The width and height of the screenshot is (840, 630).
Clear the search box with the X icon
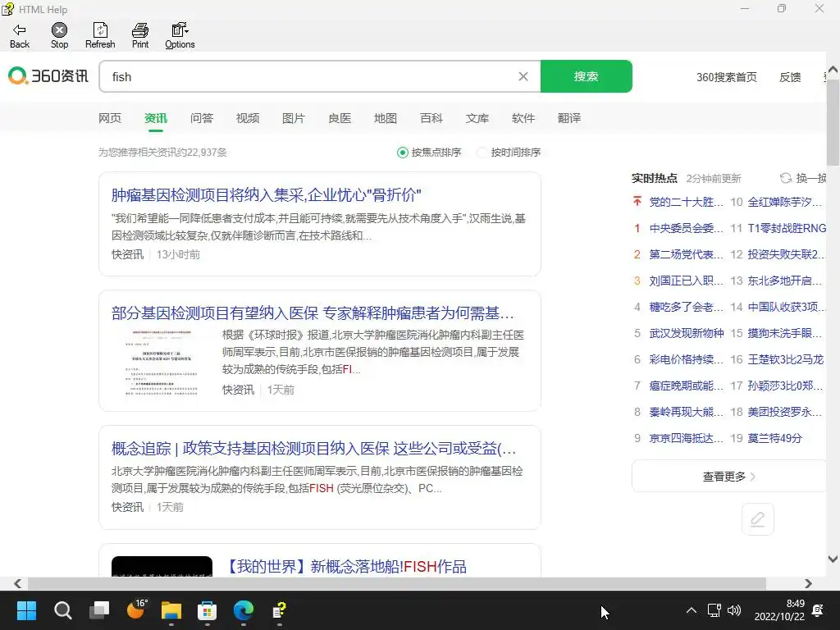pyautogui.click(x=523, y=76)
